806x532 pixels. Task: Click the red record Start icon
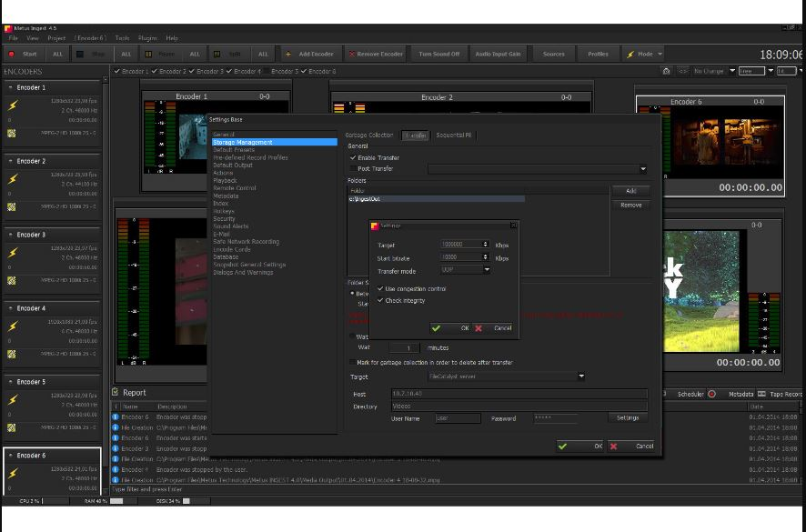(x=11, y=54)
